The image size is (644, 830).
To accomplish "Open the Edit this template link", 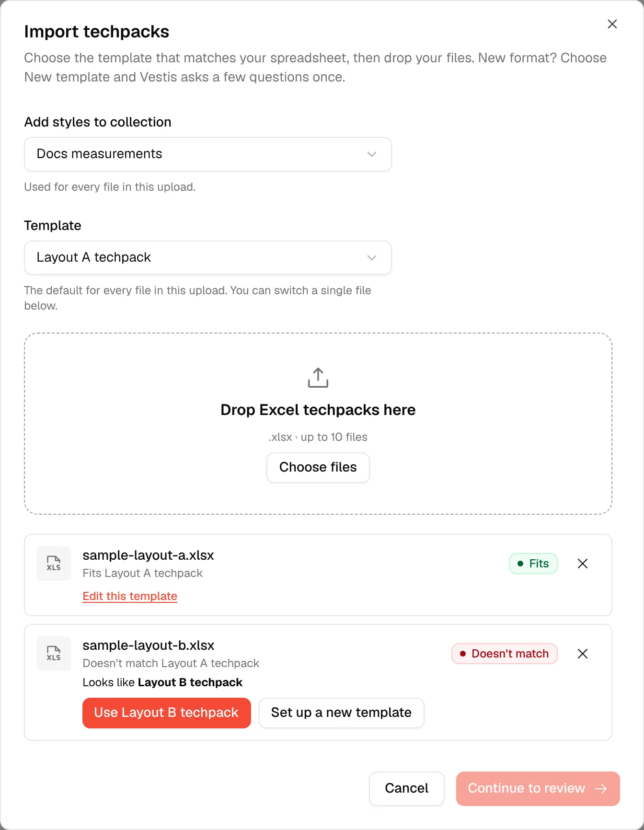I will point(130,596).
